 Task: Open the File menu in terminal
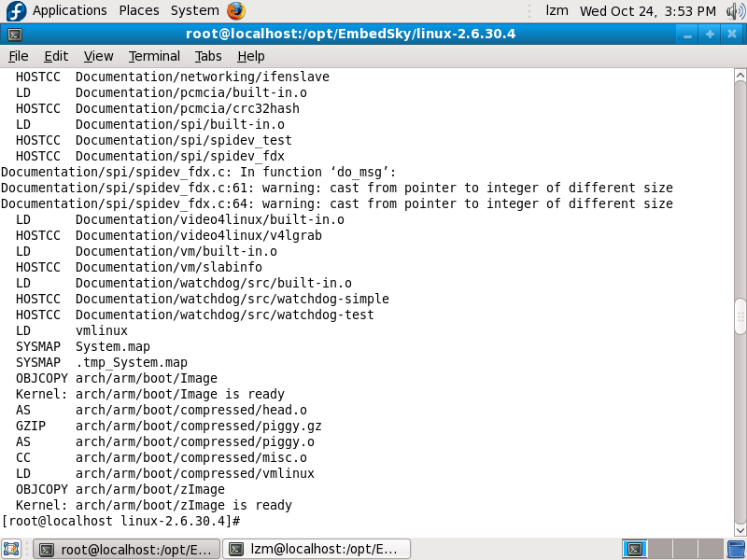tap(19, 56)
